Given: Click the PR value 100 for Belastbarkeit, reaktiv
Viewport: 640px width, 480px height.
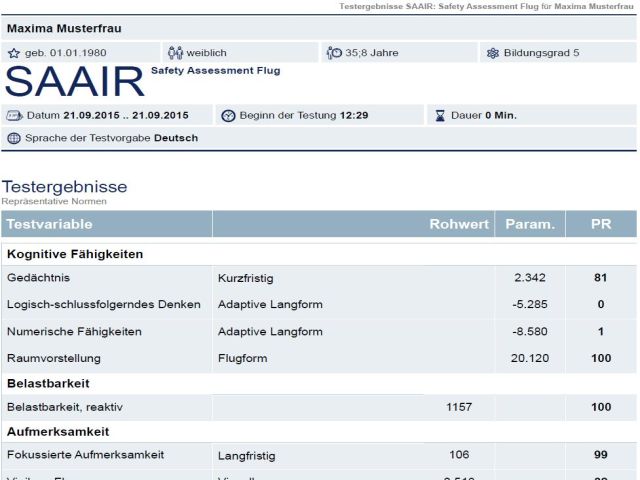Looking at the screenshot, I should click(x=601, y=407).
